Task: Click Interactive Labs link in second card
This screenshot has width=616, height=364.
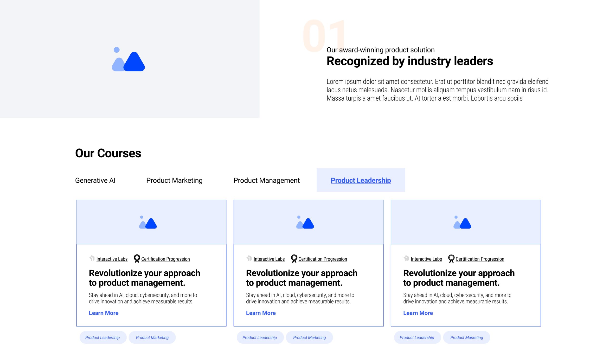Action: (x=269, y=259)
